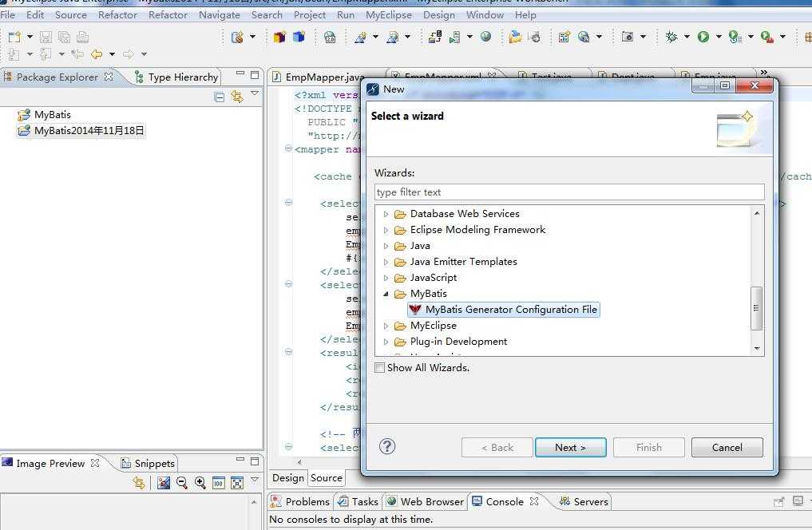Select MyBatis2014年11月18日 project
The image size is (812, 530).
81,130
